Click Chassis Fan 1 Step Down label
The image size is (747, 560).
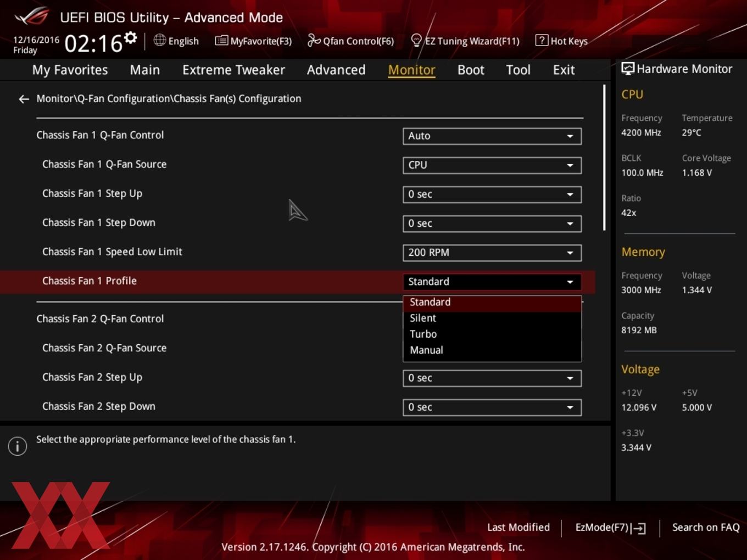99,223
